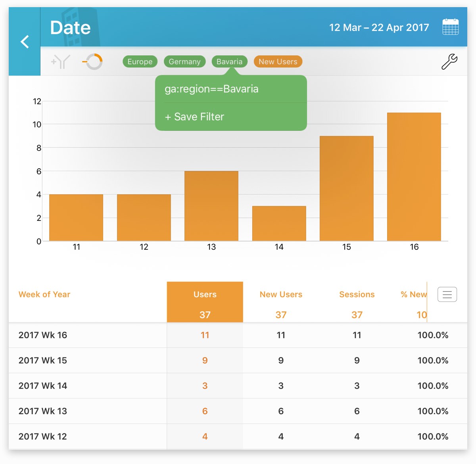The height and width of the screenshot is (464, 476).
Task: Sort by the Users column header
Action: (x=205, y=295)
